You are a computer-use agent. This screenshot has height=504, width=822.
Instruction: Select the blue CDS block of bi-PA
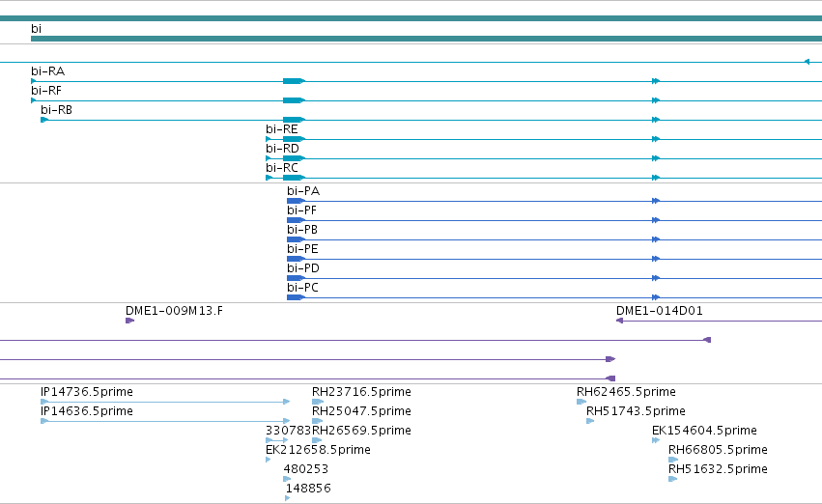tap(296, 201)
